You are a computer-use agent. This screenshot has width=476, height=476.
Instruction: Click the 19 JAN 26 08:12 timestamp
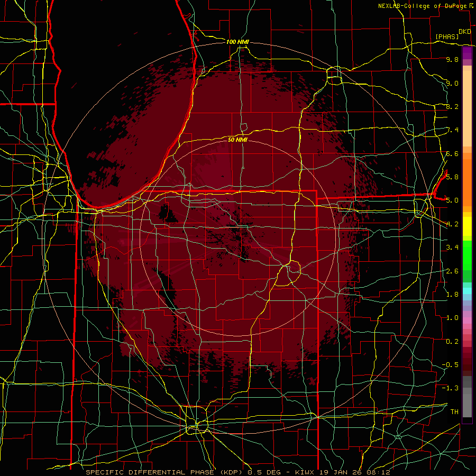354,472
